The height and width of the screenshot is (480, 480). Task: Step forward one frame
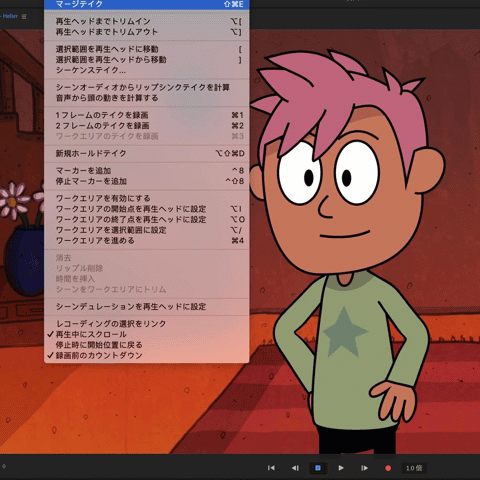(x=364, y=468)
